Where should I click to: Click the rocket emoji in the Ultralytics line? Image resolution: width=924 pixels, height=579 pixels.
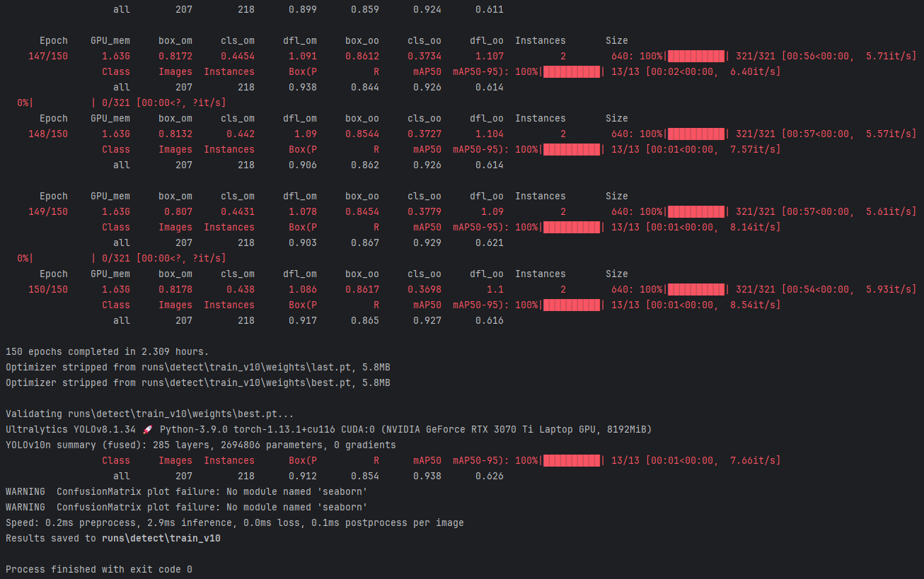pyautogui.click(x=147, y=429)
